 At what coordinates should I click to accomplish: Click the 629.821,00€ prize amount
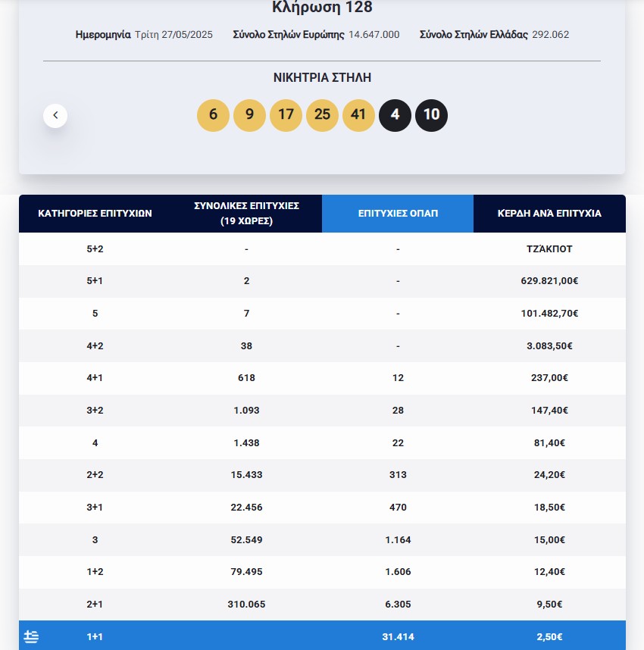549,281
